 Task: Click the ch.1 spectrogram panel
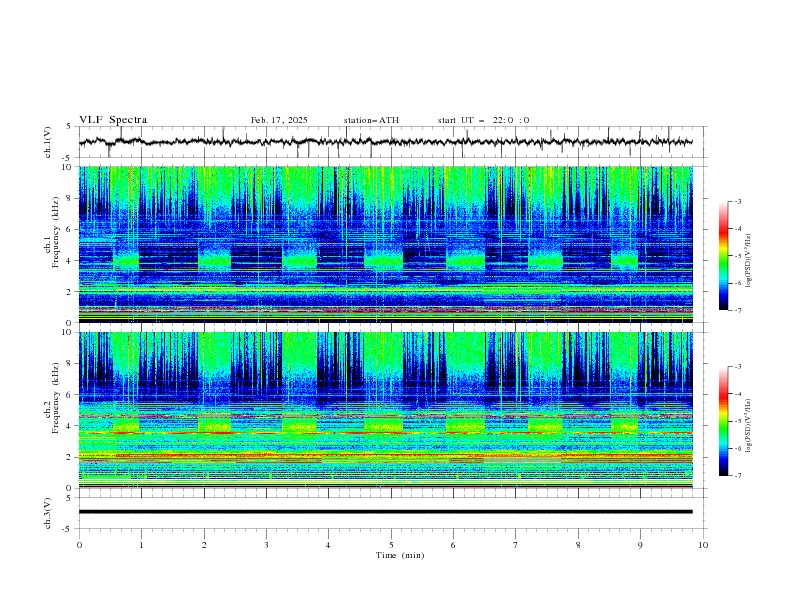pos(386,244)
